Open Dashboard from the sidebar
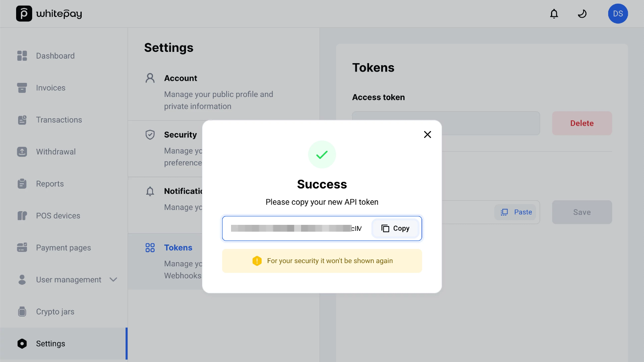 [x=55, y=56]
